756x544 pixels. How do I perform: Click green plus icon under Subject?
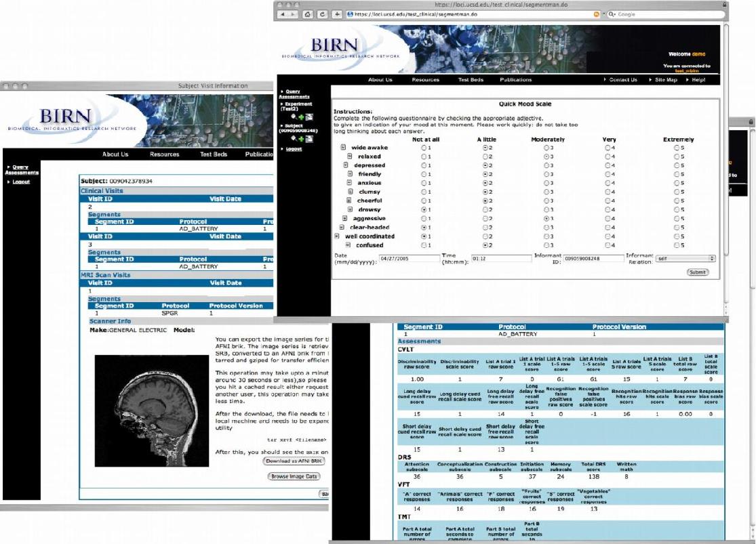pyautogui.click(x=300, y=138)
